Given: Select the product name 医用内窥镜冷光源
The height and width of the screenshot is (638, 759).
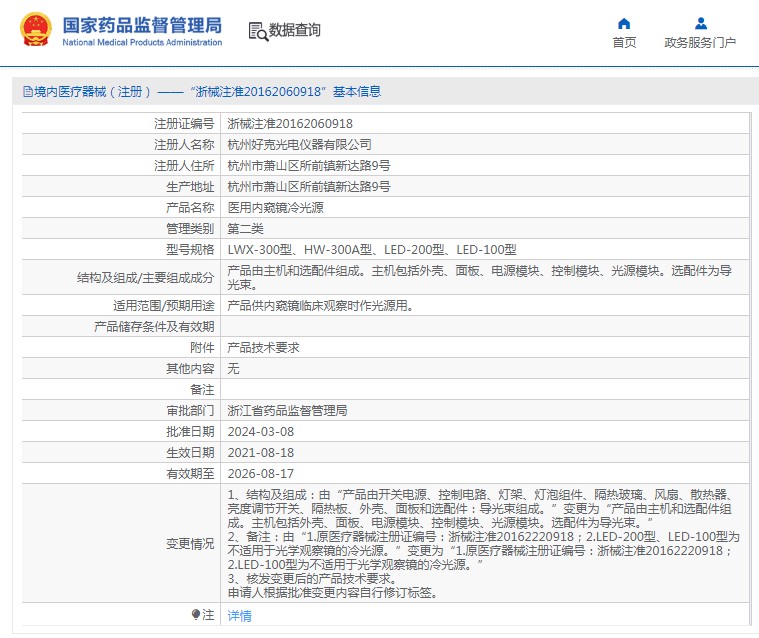Looking at the screenshot, I should coord(275,208).
